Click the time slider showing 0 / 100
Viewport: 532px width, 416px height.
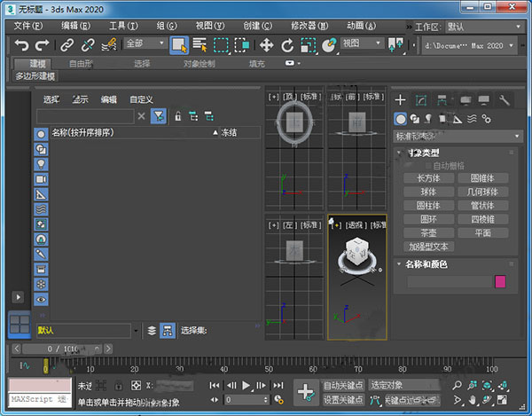(x=62, y=349)
